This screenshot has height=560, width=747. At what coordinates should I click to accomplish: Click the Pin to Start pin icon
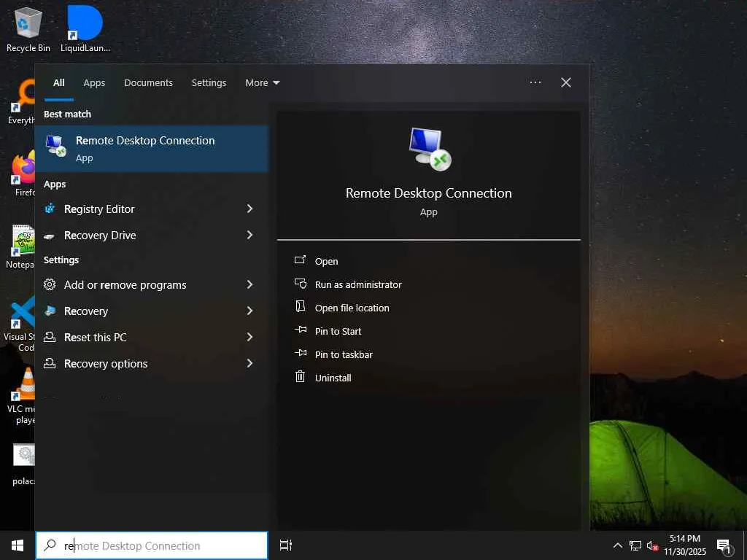pos(301,330)
